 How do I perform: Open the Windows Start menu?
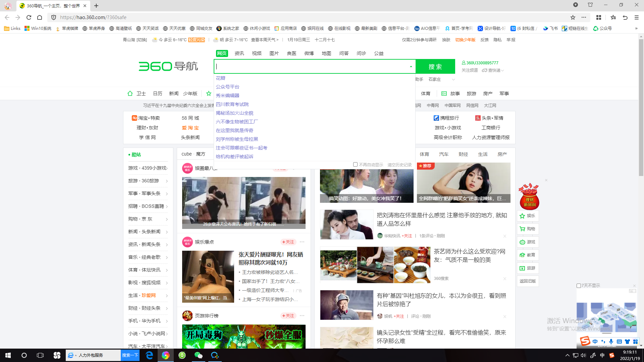point(8,355)
